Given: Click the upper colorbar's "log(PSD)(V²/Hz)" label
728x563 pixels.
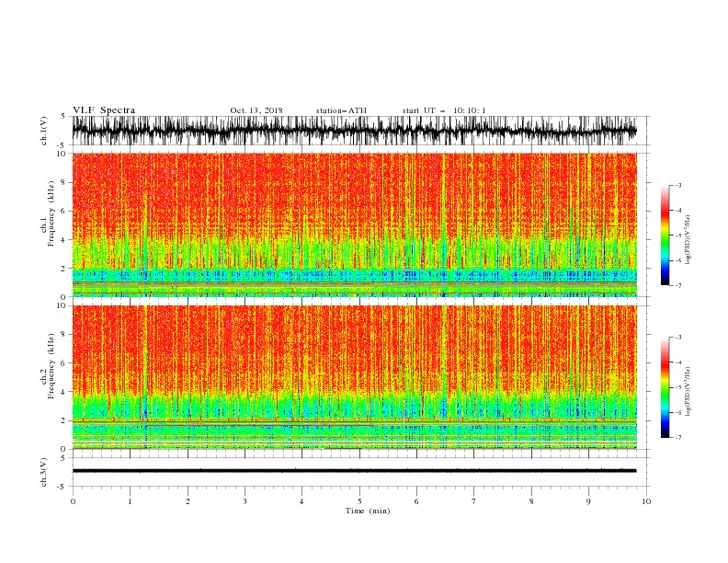Looking at the screenshot, I should 688,240.
